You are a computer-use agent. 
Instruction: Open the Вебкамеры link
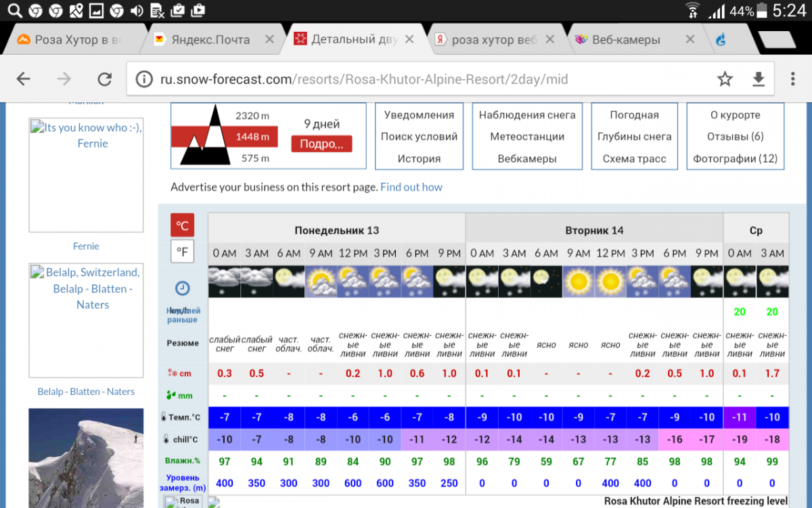[x=527, y=158]
